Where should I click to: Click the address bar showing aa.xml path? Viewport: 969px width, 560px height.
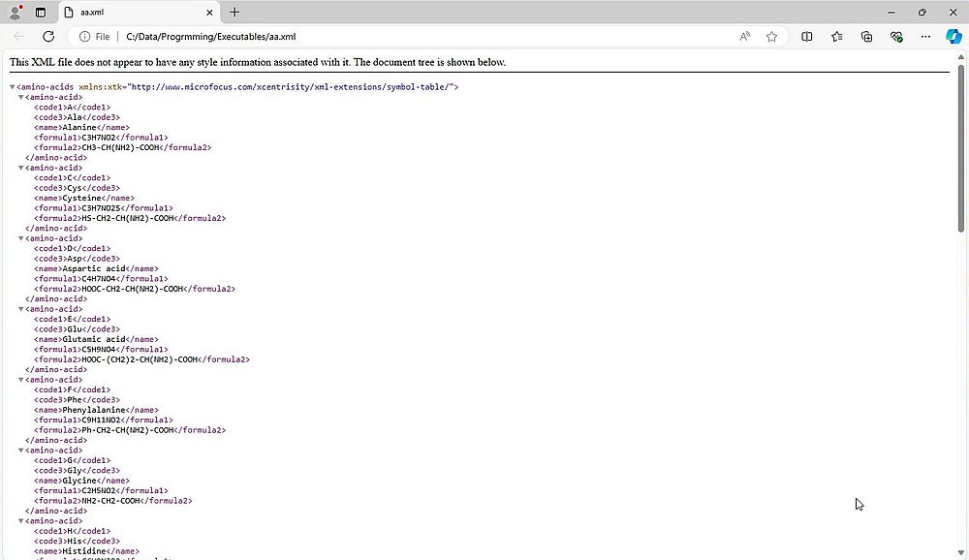tap(210, 37)
